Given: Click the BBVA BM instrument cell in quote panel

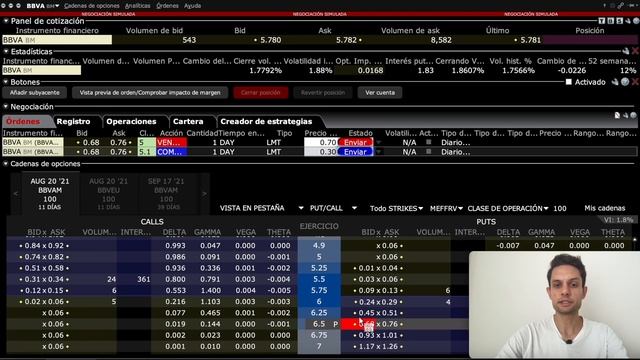Looking at the screenshot, I should (57, 40).
